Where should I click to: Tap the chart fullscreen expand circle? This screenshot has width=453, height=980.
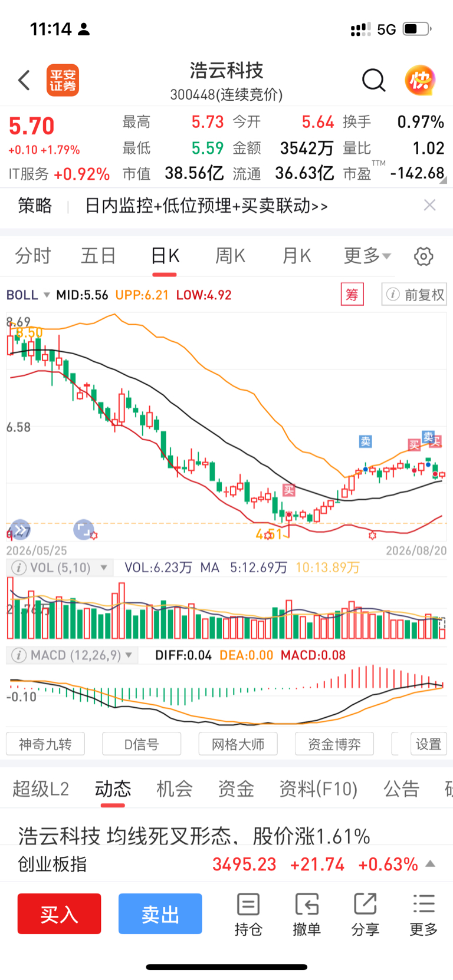[84, 530]
